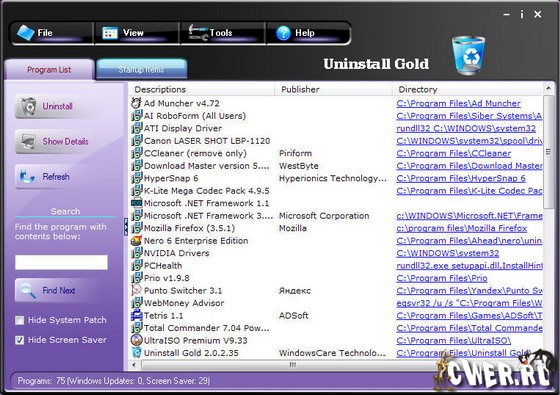Select the Nero 6 Enterprise Edition icon
Image resolution: width=560 pixels, height=395 pixels.
tap(136, 241)
